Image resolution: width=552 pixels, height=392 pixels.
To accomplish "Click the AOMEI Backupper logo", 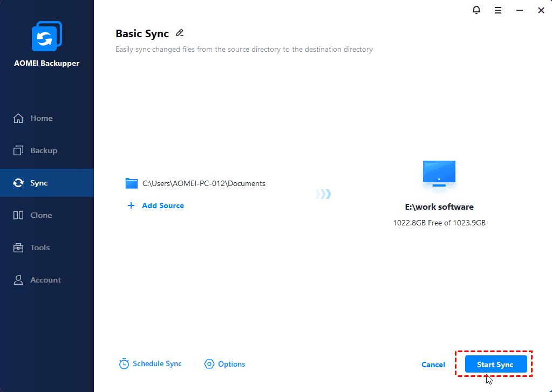I will tap(47, 36).
